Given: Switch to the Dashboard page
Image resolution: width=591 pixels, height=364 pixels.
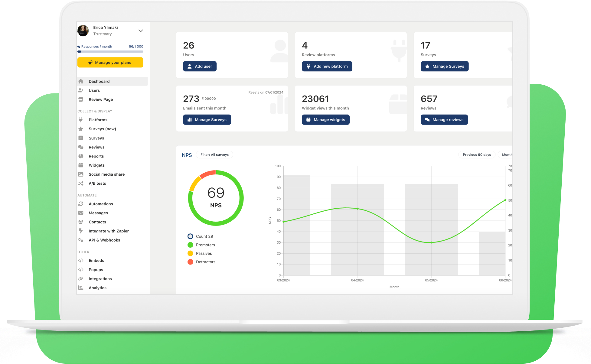Looking at the screenshot, I should [99, 81].
